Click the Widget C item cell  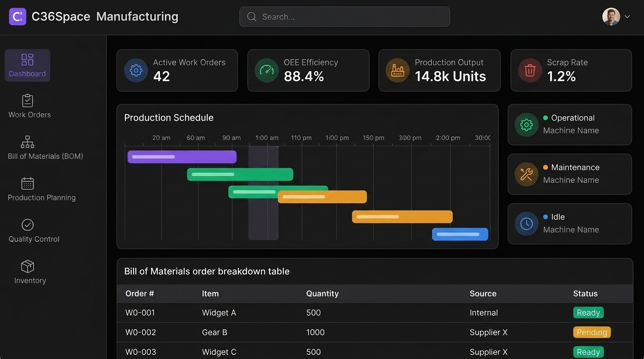(x=219, y=352)
